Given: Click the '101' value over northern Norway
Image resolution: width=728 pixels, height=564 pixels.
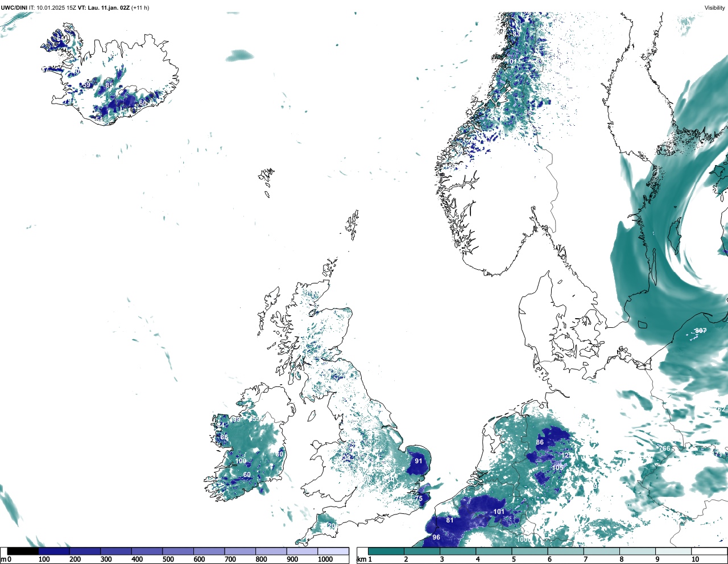Looking at the screenshot, I should pos(512,61).
